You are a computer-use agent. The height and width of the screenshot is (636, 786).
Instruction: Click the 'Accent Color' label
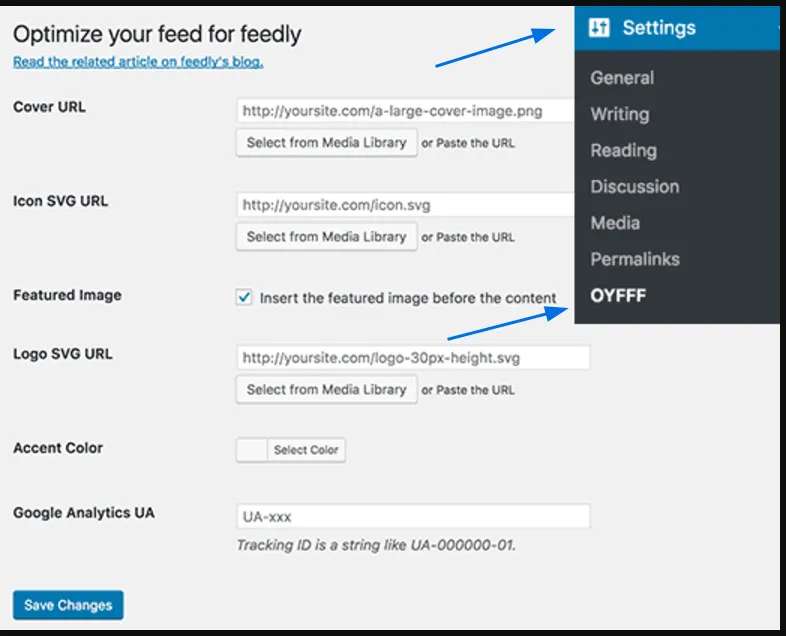(58, 448)
